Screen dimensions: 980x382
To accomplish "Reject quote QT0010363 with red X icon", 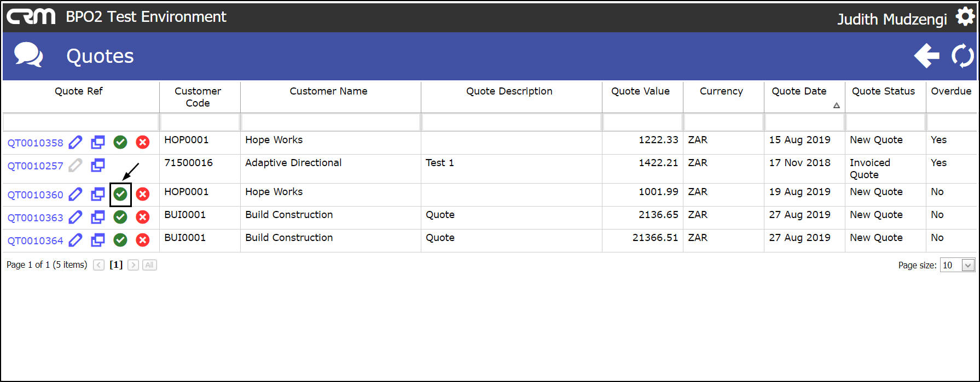I will click(x=143, y=217).
